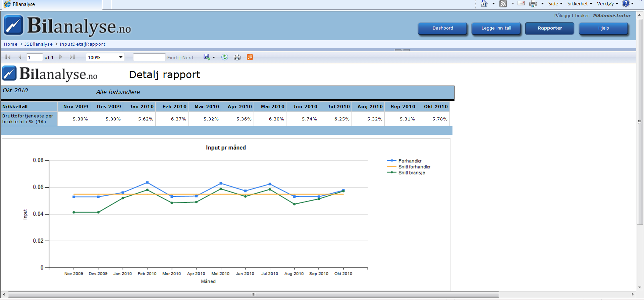
Task: Click the RSS feeds icon
Action: (x=503, y=4)
